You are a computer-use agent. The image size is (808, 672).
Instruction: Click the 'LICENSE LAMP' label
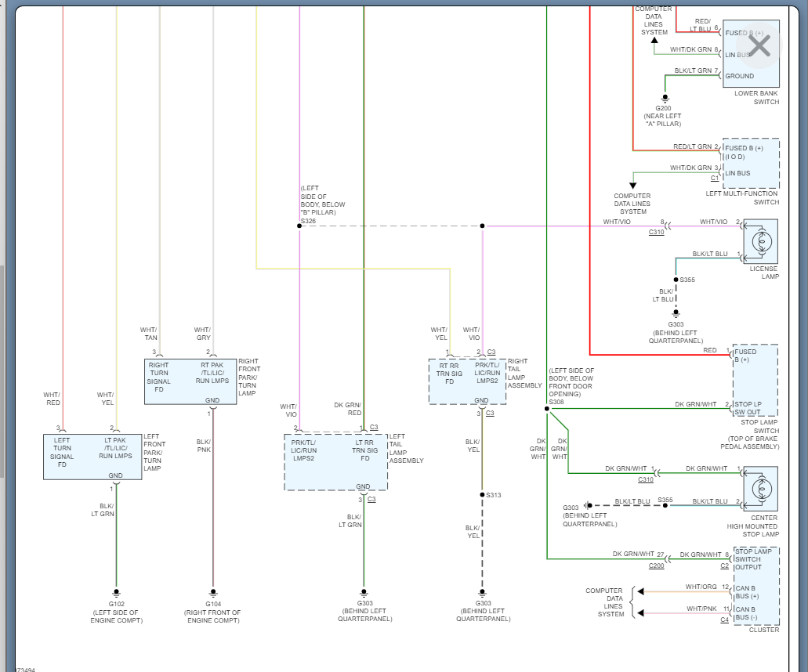[764, 273]
